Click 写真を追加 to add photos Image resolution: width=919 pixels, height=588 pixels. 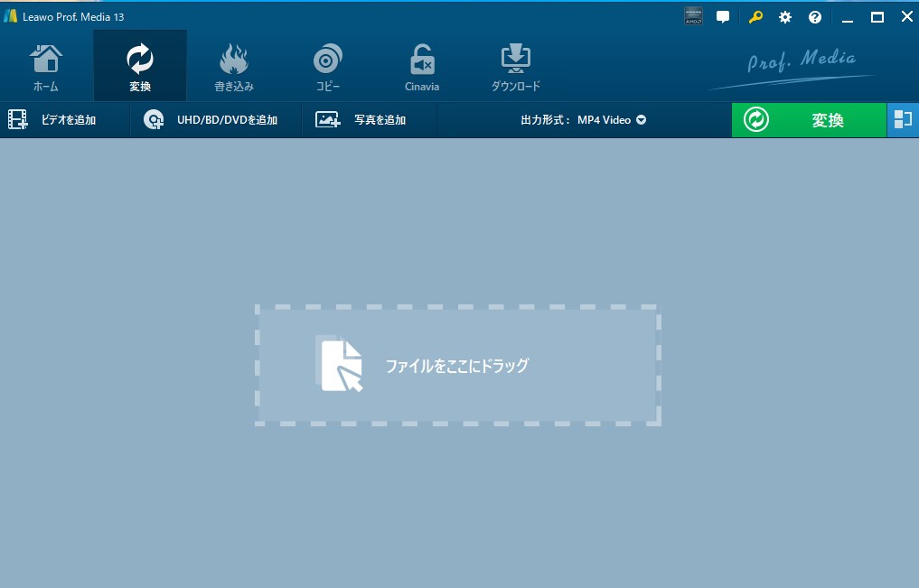[x=370, y=120]
